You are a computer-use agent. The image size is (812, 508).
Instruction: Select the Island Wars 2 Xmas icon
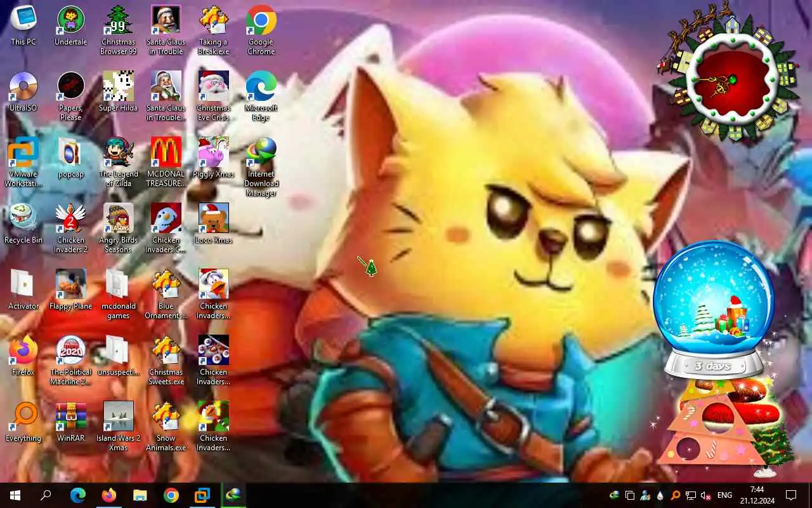(118, 426)
